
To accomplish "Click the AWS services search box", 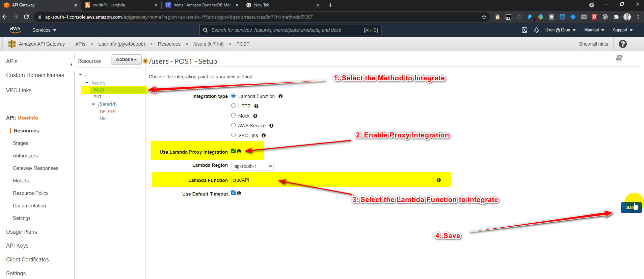I will pos(290,30).
